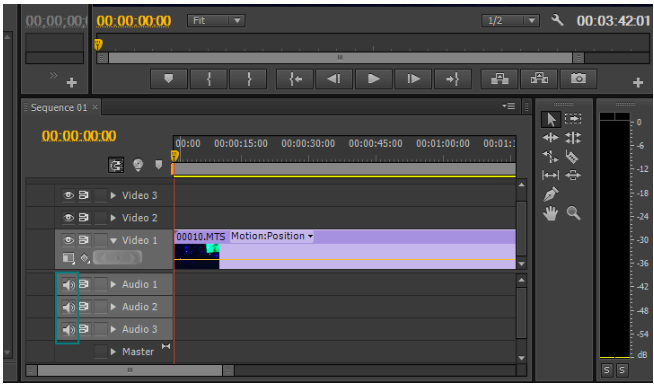Open the source monitor button editor plus
Image resolution: width=654 pixels, height=384 pixels.
pos(72,83)
